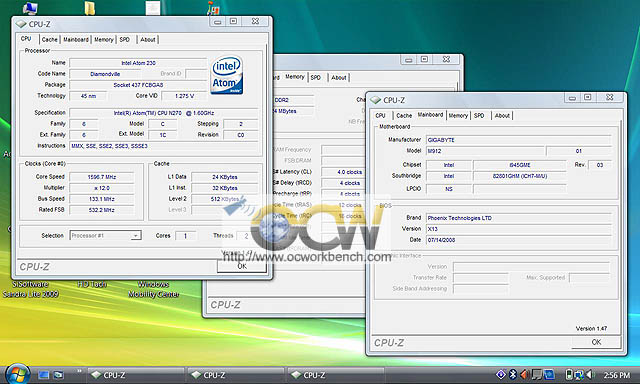Click the Show Desktop quick launch icon
The height and width of the screenshot is (384, 640).
(43, 375)
